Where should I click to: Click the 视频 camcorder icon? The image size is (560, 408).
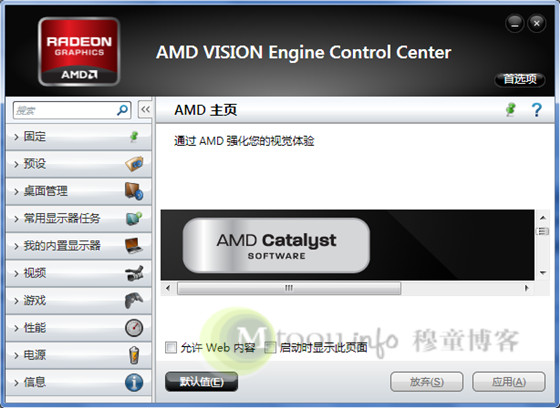134,273
